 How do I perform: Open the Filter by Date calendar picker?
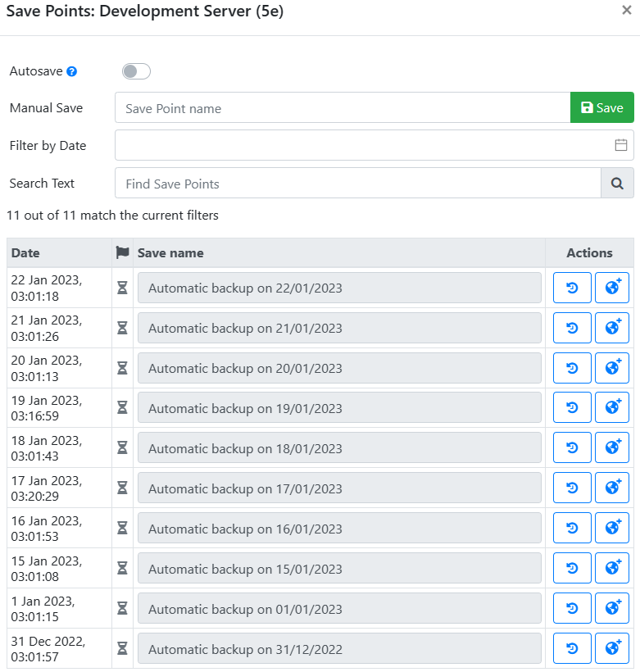click(620, 145)
